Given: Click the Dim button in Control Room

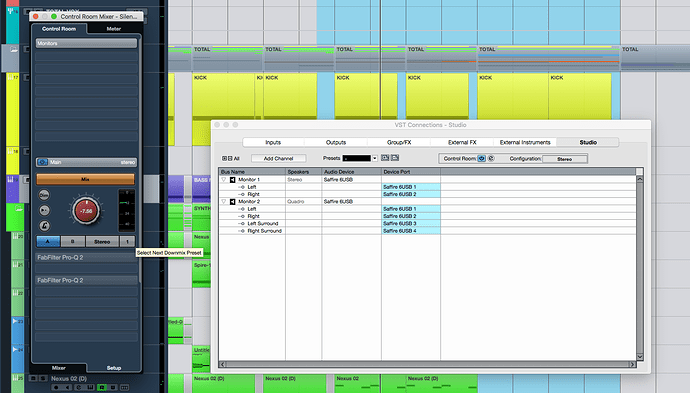Looking at the screenshot, I should [x=44, y=195].
